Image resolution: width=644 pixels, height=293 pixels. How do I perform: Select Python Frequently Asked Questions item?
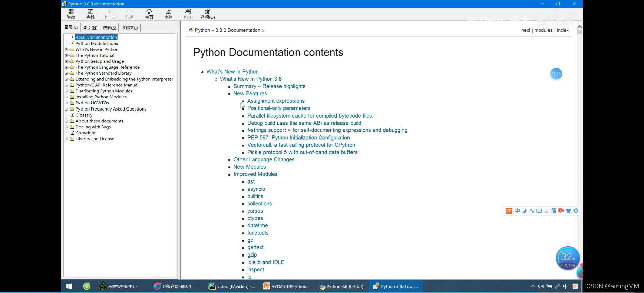point(111,109)
